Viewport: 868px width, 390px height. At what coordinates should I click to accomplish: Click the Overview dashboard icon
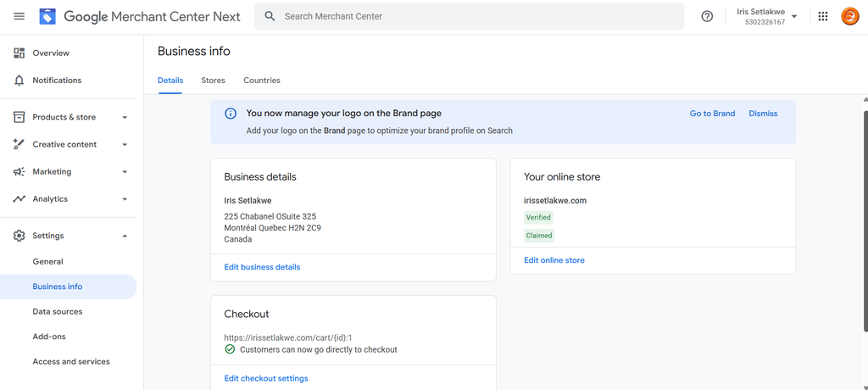[19, 53]
